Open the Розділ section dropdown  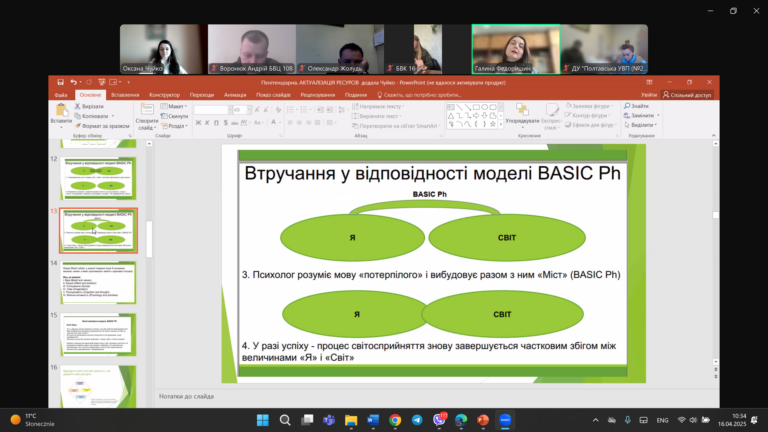(174, 126)
